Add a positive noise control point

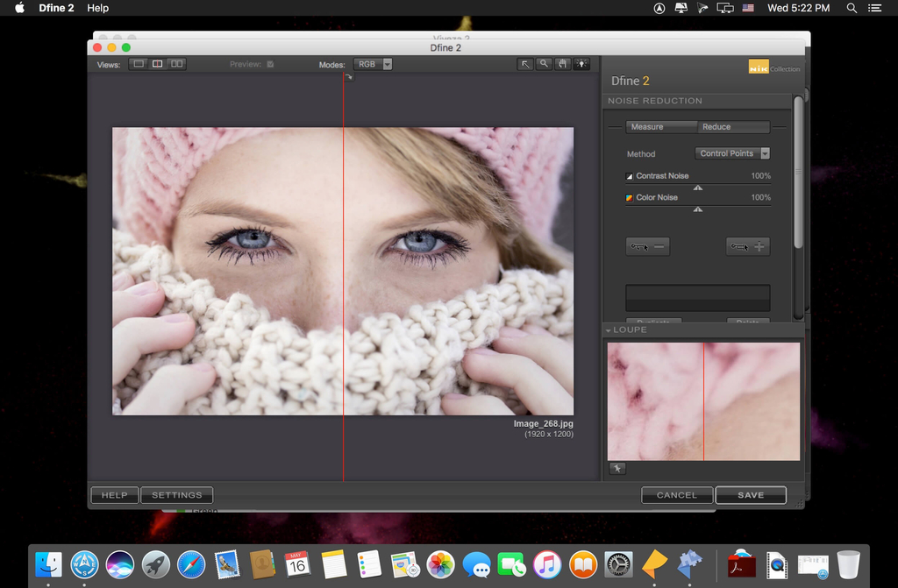(748, 247)
